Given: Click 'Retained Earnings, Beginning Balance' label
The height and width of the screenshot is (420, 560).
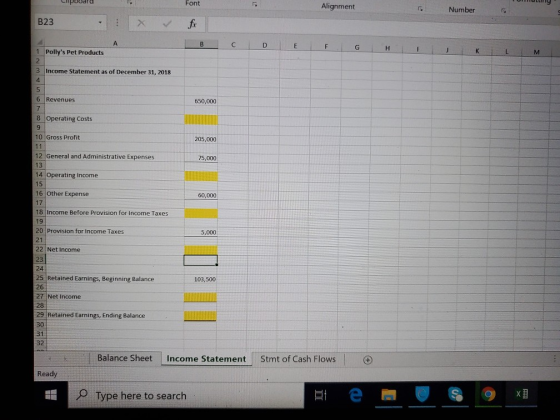Looking at the screenshot, I should 114,279.
